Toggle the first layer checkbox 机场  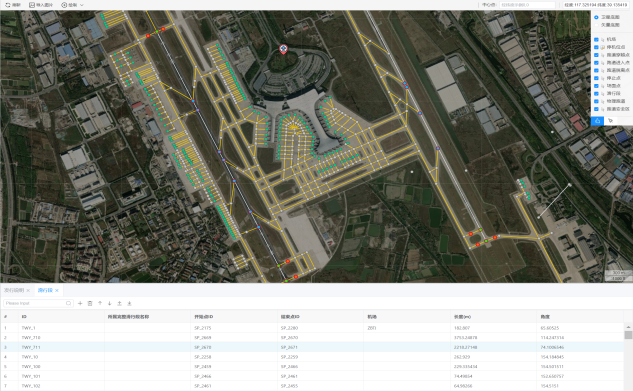click(596, 39)
